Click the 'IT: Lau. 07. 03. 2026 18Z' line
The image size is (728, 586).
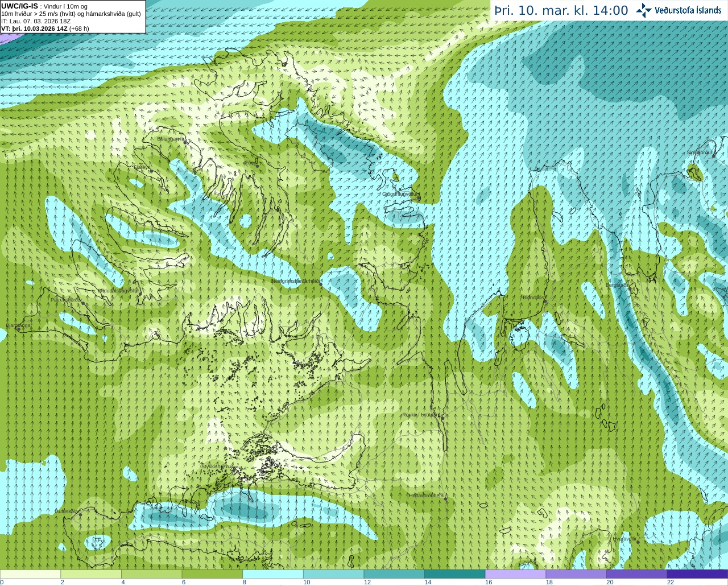(36, 21)
